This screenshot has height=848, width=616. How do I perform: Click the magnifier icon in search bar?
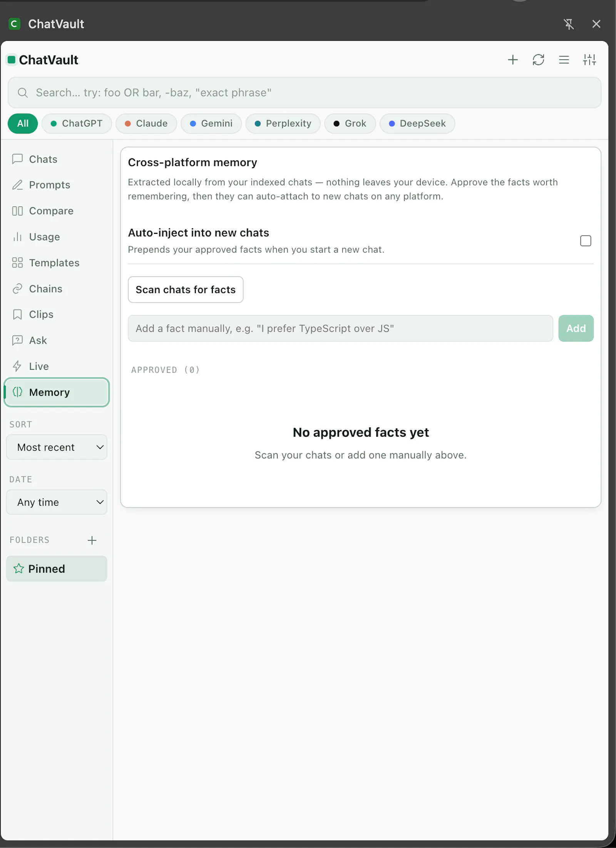[x=23, y=92]
